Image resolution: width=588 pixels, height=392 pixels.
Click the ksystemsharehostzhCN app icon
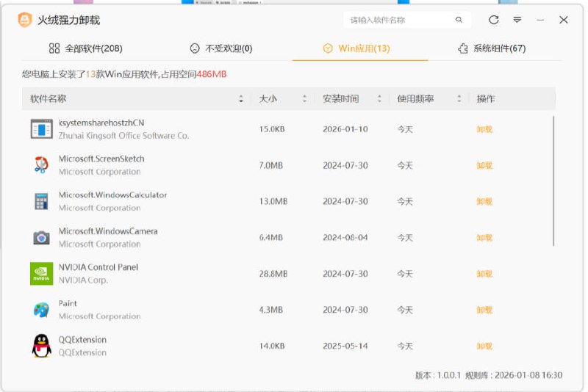41,128
